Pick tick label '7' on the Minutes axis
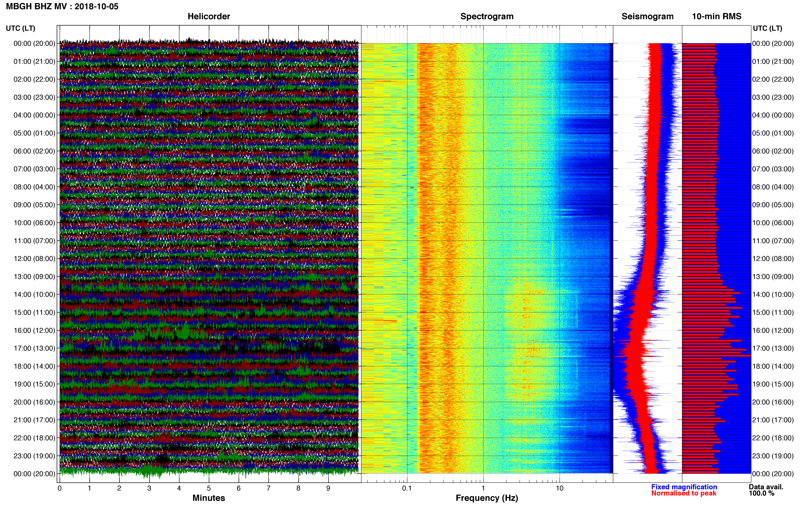812x508 pixels. (x=269, y=488)
